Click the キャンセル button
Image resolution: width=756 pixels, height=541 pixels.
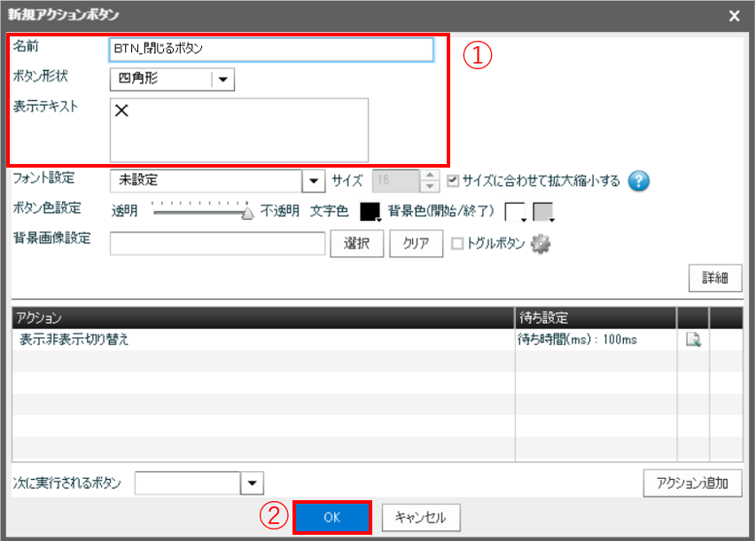point(421,518)
